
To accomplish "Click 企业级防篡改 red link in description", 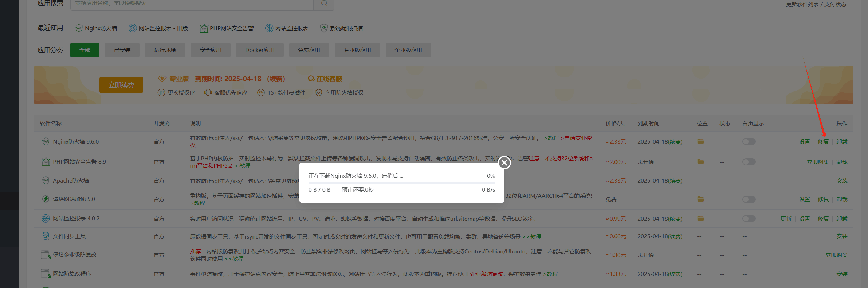I will click(486, 274).
